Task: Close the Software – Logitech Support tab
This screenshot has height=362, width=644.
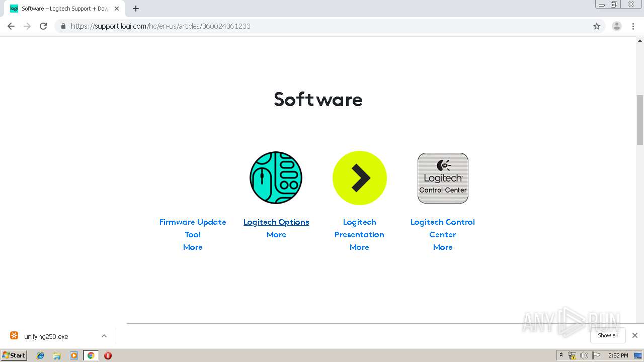Action: [117, 9]
